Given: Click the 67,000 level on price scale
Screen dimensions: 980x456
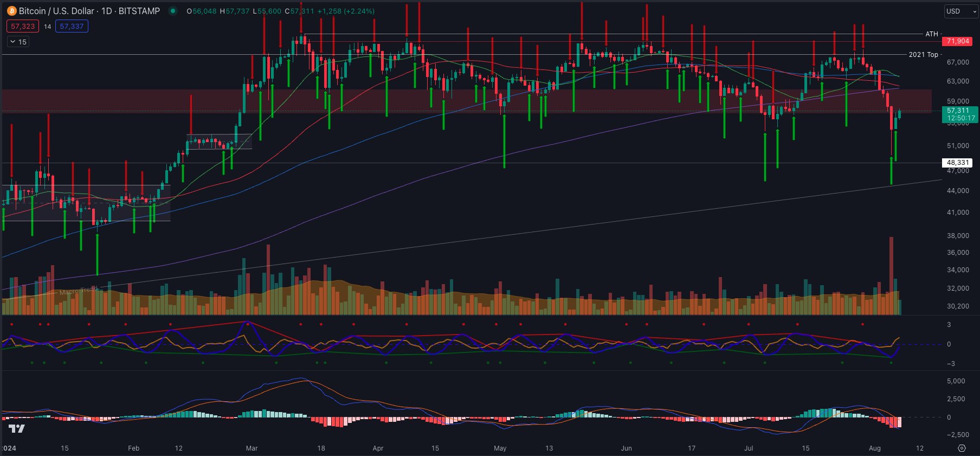Looking at the screenshot, I should tap(958, 62).
